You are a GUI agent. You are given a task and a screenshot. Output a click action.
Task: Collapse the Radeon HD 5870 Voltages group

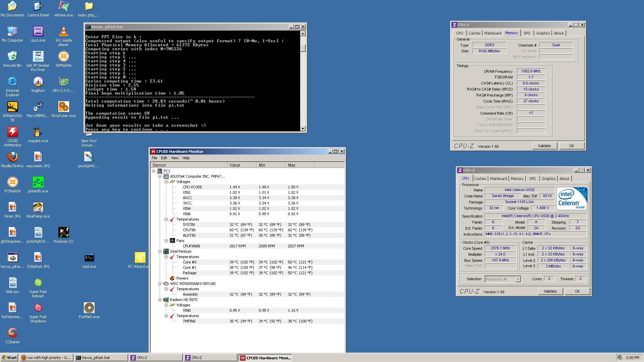[x=166, y=305]
